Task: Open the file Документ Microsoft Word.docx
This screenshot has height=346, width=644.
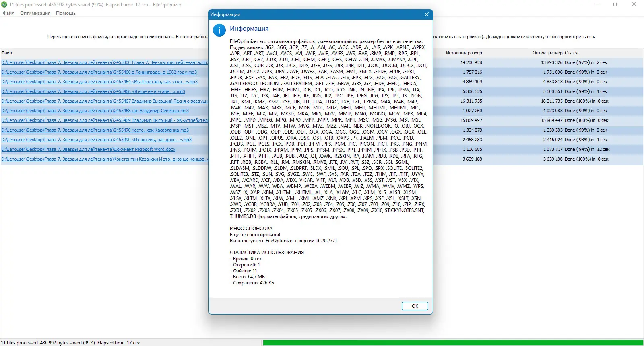Action: [x=88, y=149]
